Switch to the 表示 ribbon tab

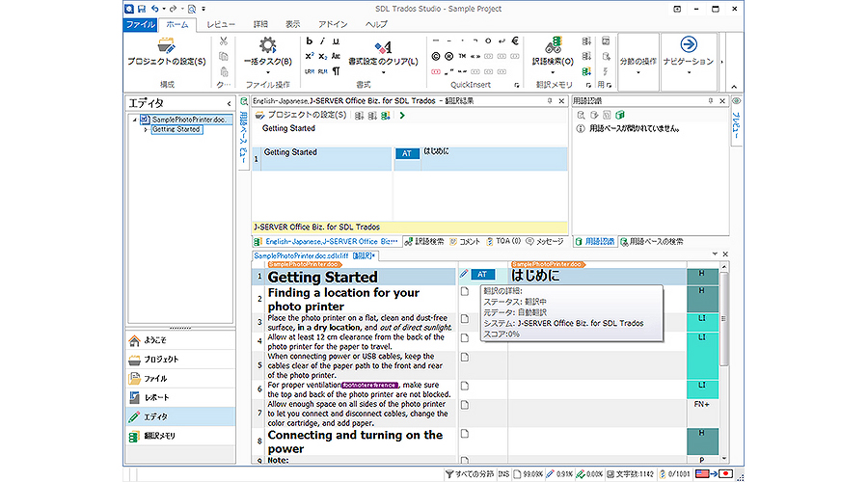click(293, 24)
